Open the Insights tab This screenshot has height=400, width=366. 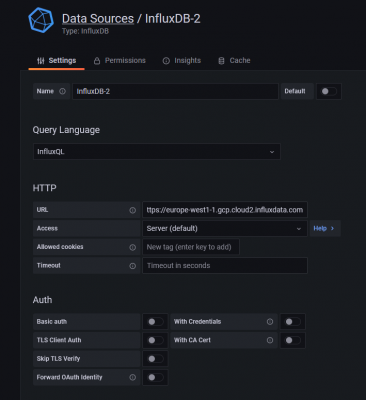182,61
